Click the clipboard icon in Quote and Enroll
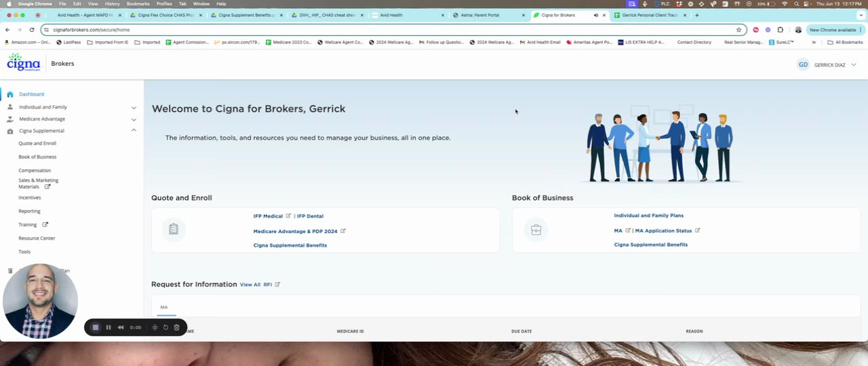 pos(174,230)
